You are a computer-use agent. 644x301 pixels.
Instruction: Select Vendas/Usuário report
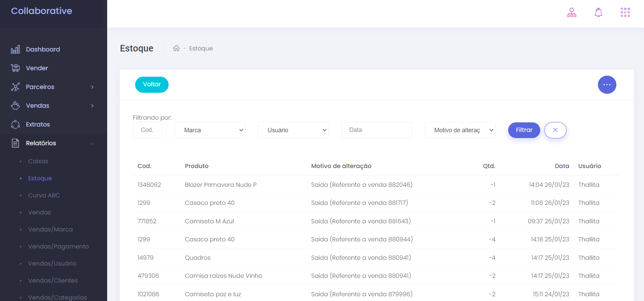52,264
